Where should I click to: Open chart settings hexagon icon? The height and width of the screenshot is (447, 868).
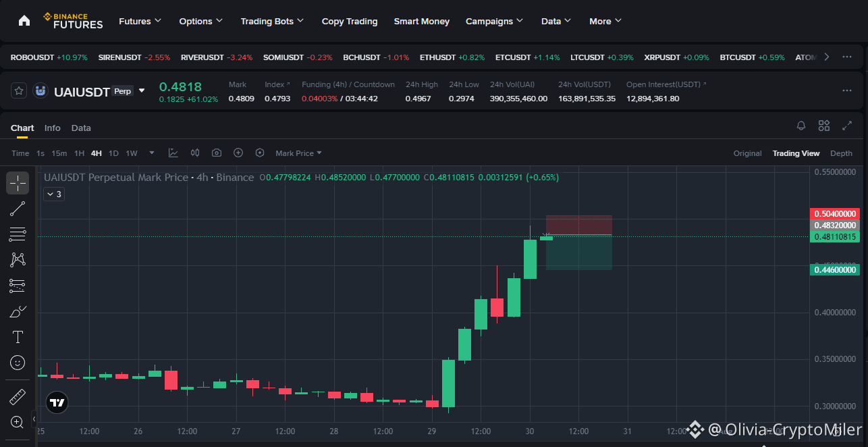260,153
